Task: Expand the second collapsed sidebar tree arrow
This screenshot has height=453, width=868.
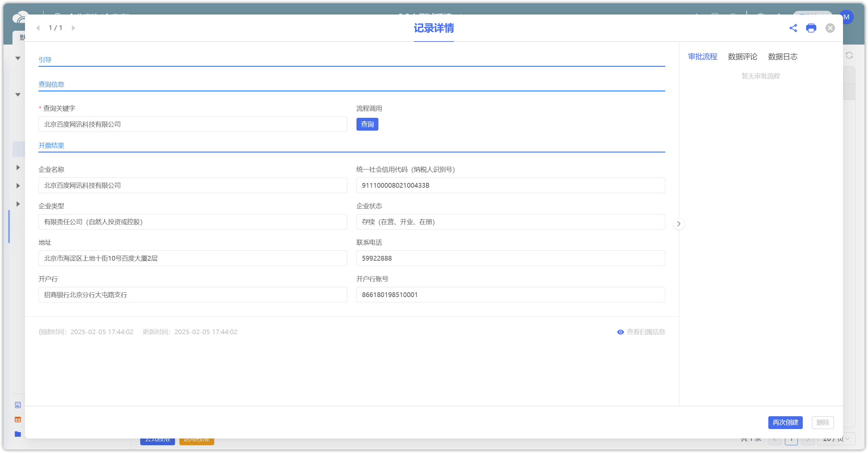Action: pos(18,186)
